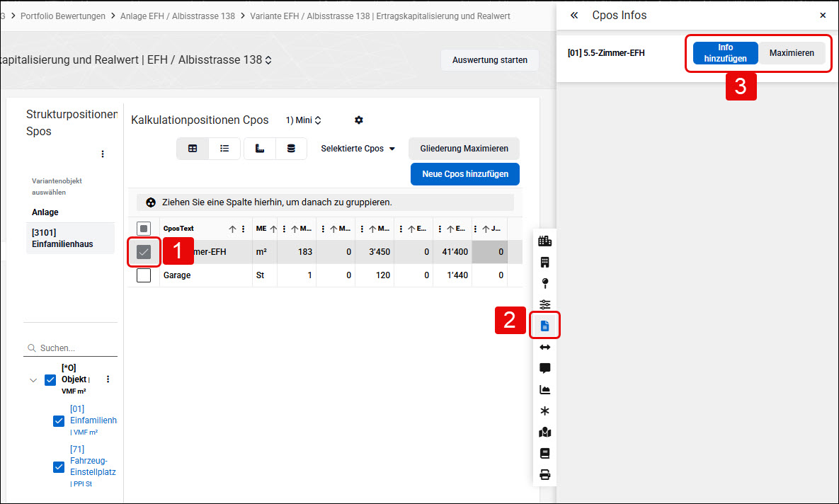
Task: Toggle the [71] Fahrzeug-Einstellplatz checkbox
Action: click(x=59, y=467)
